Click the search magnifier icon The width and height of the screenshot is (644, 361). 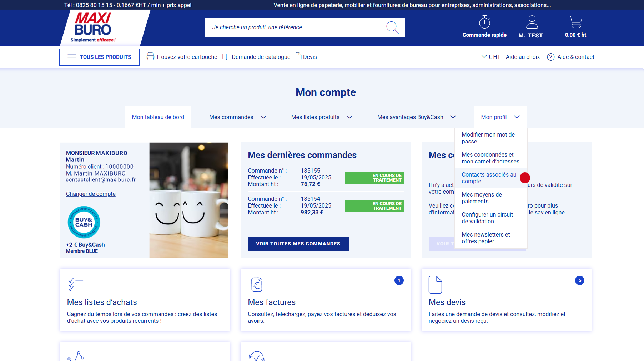coord(392,27)
